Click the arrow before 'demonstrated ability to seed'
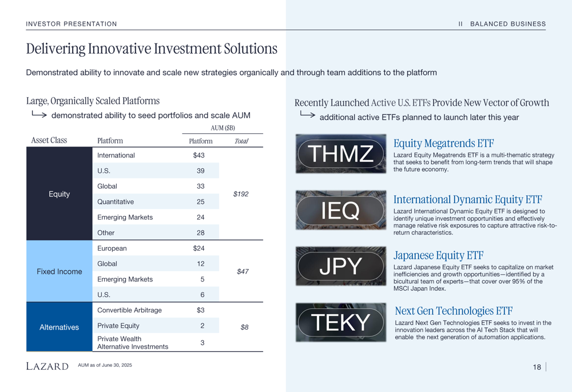572x392 pixels. pos(39,115)
